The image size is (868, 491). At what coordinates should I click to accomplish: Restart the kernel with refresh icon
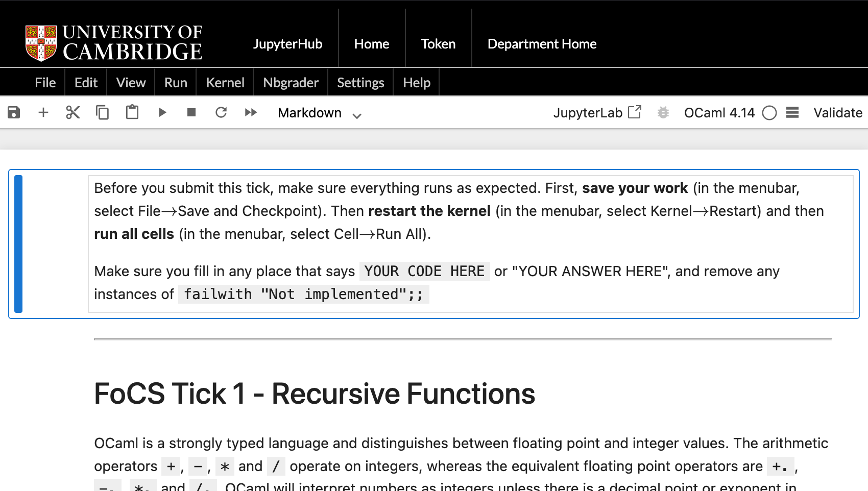221,112
